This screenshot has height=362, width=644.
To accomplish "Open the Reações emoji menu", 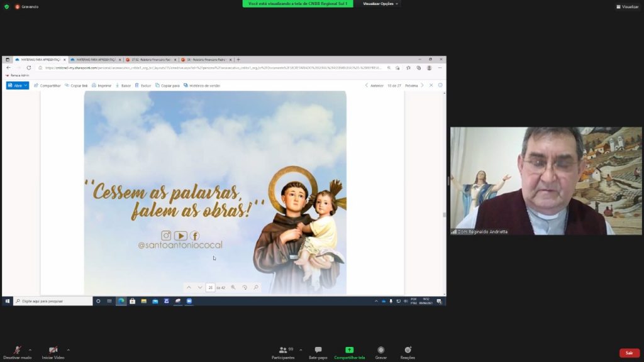I will [408, 351].
